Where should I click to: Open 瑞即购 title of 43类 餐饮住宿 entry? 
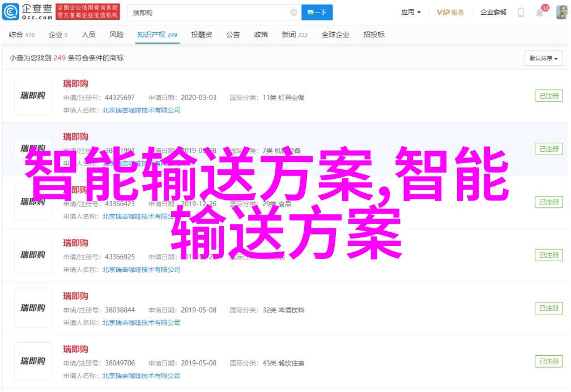point(75,349)
